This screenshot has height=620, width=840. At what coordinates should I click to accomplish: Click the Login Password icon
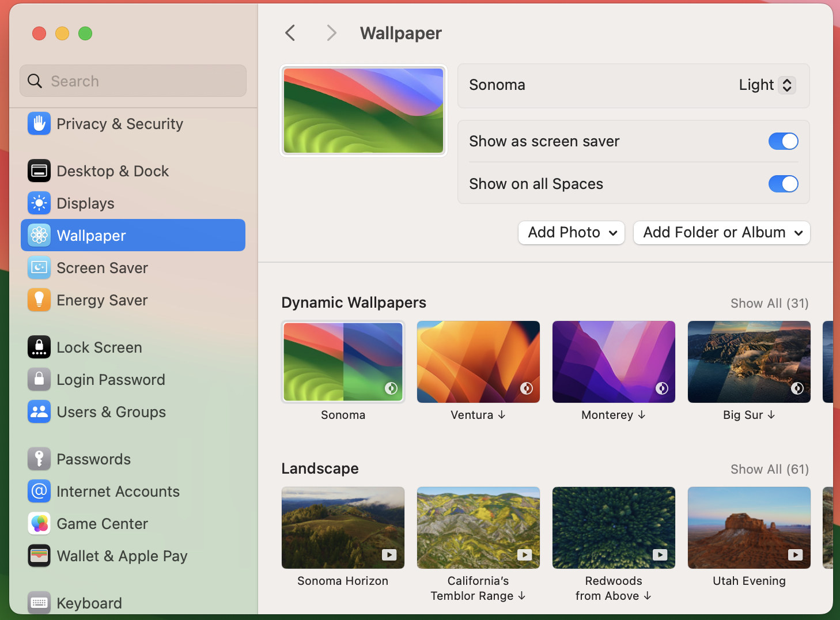pos(39,379)
